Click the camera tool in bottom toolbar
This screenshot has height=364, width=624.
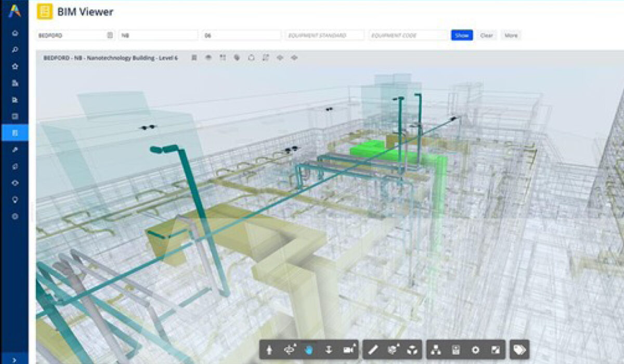point(348,350)
